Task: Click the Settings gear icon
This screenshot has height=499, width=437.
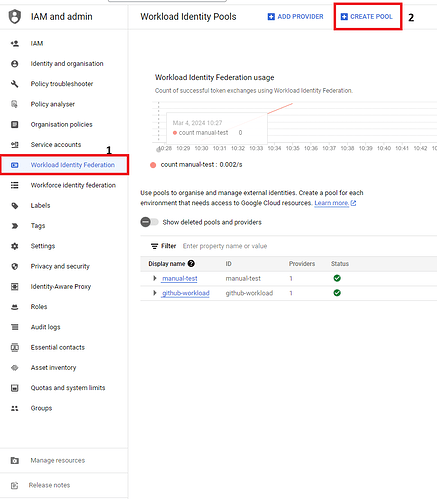Action: click(15, 246)
